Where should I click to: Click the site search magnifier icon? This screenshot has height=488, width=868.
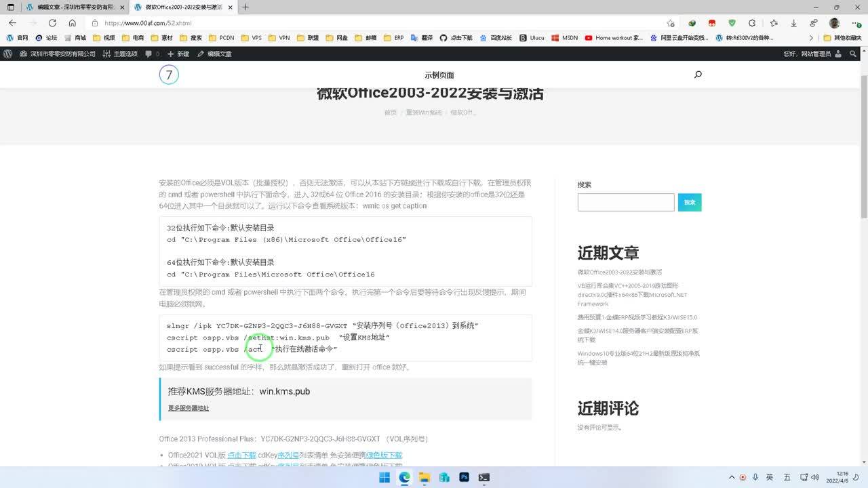click(x=698, y=75)
